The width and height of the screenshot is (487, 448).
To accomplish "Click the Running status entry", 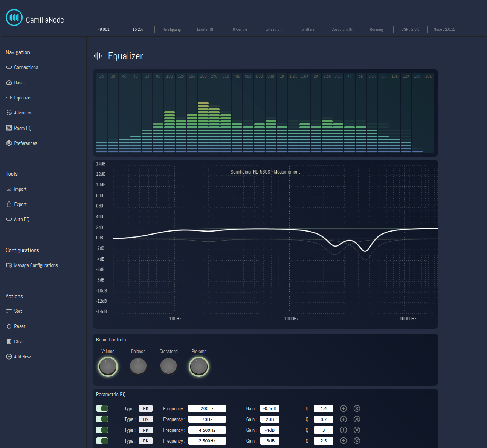I will (x=376, y=29).
